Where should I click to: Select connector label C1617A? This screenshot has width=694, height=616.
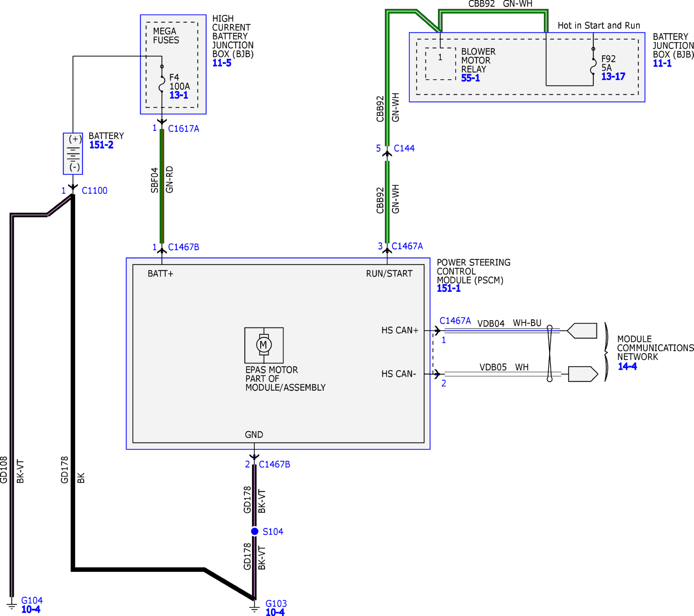(x=183, y=129)
